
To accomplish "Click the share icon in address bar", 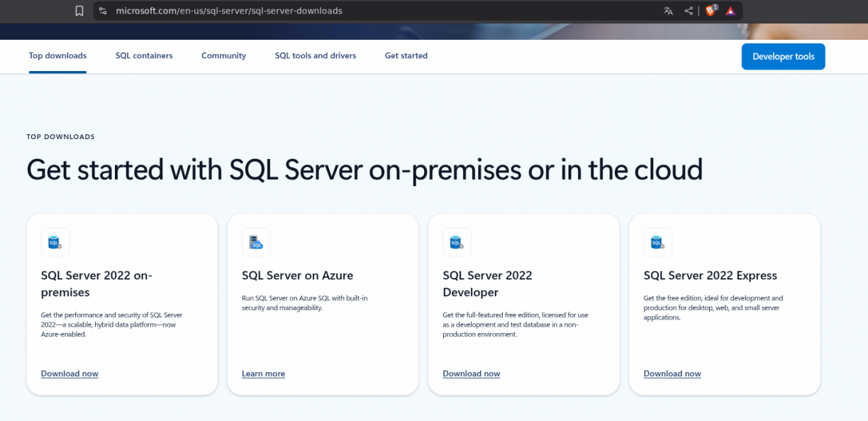I will coord(689,11).
